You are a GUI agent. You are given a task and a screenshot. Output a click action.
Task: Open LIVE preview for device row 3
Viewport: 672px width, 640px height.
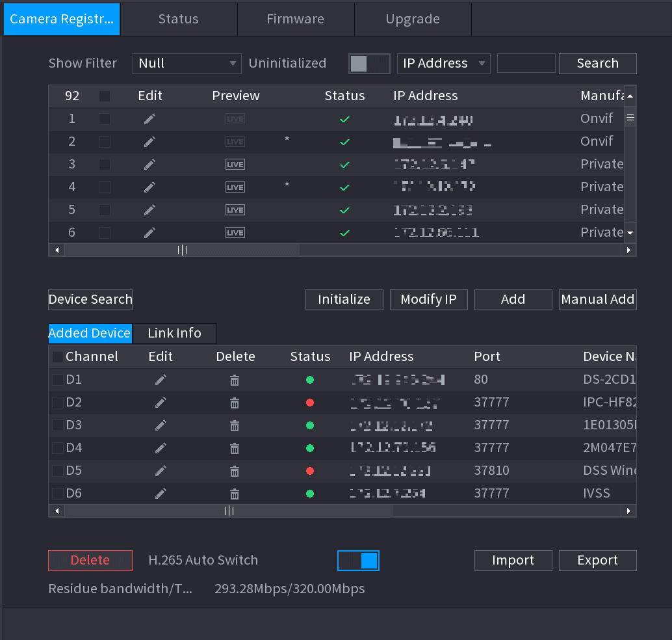point(235,165)
